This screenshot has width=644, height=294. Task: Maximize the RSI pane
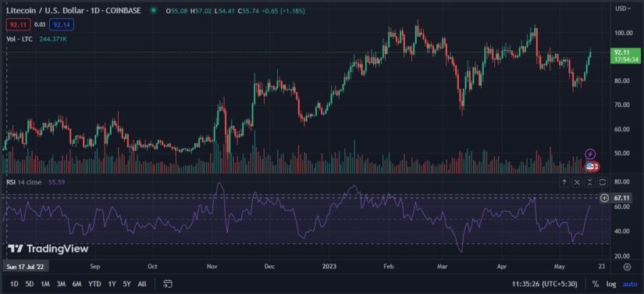pyautogui.click(x=603, y=181)
